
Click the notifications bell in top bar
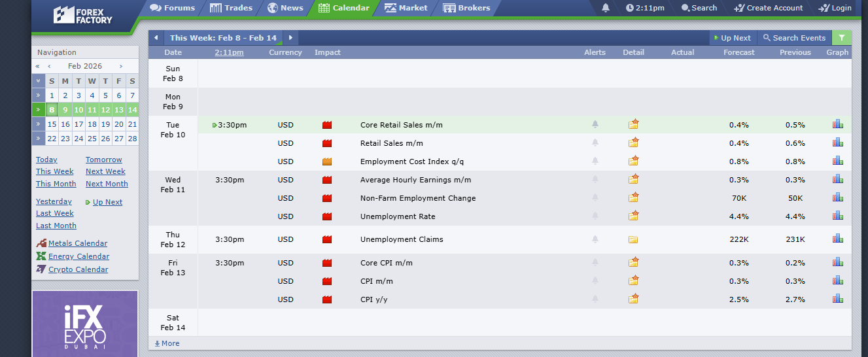pos(606,8)
